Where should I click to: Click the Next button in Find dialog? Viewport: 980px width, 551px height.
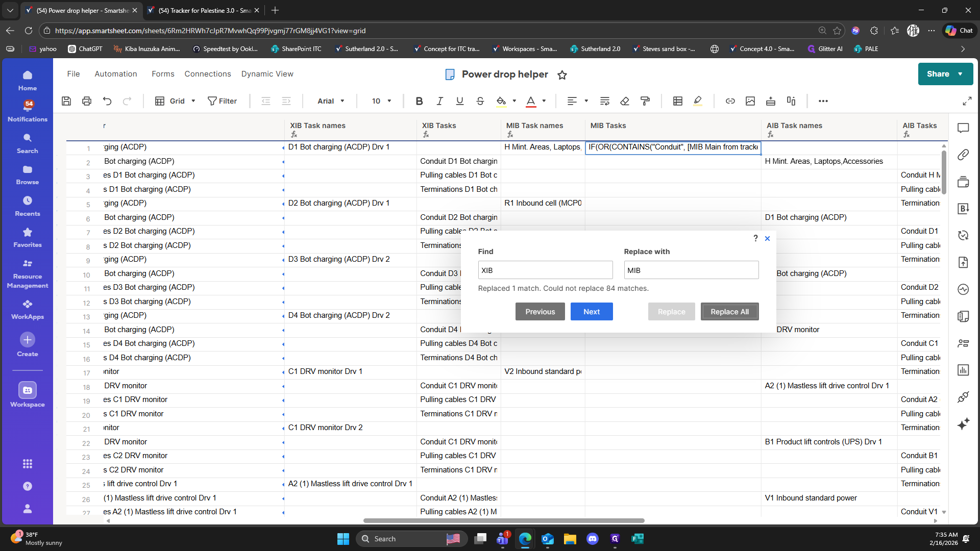[591, 312]
